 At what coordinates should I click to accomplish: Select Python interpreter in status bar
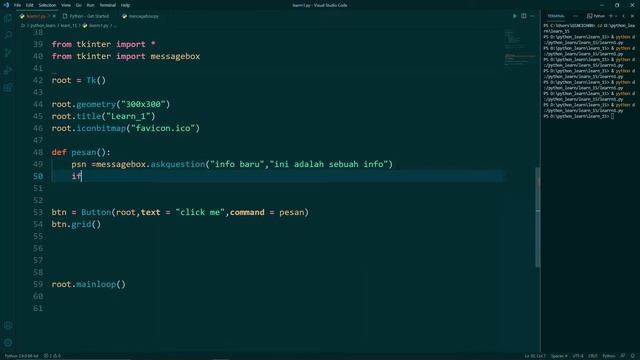pyautogui.click(x=21, y=356)
